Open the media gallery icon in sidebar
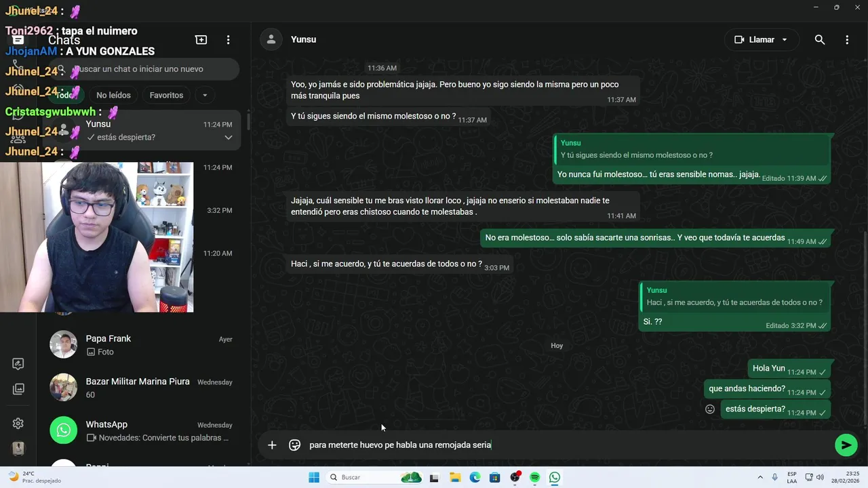Viewport: 868px width, 488px height. click(x=18, y=389)
